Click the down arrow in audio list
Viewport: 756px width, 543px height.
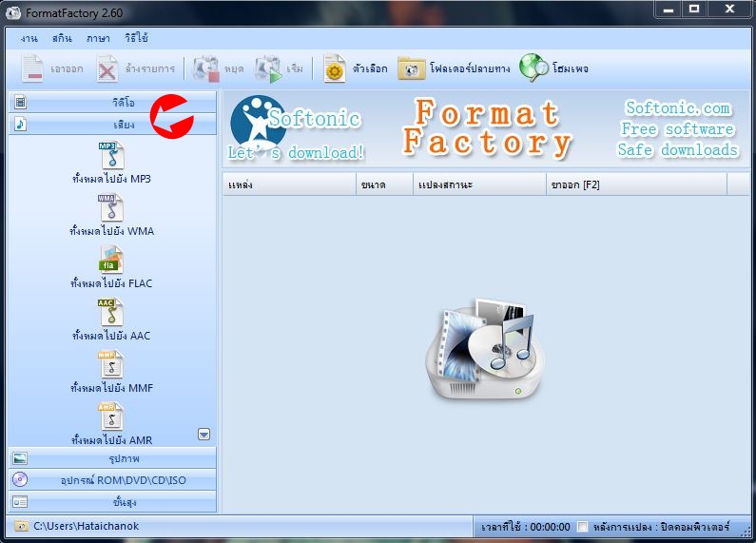204,435
